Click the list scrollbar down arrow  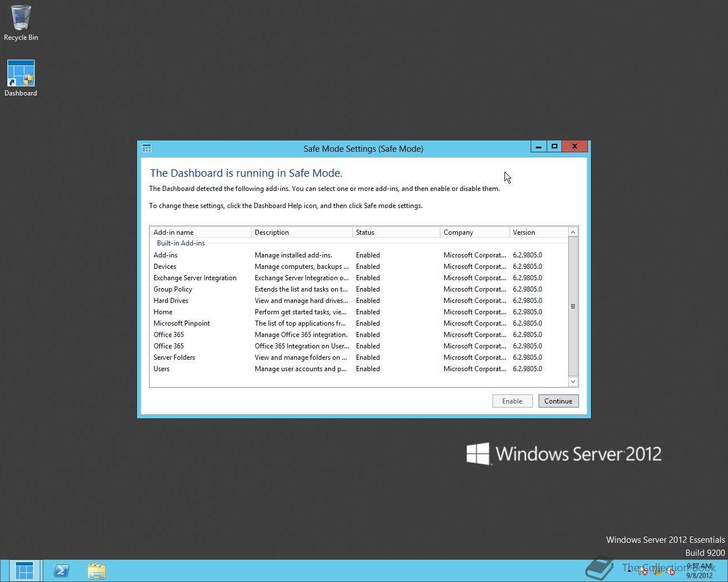[x=573, y=381]
